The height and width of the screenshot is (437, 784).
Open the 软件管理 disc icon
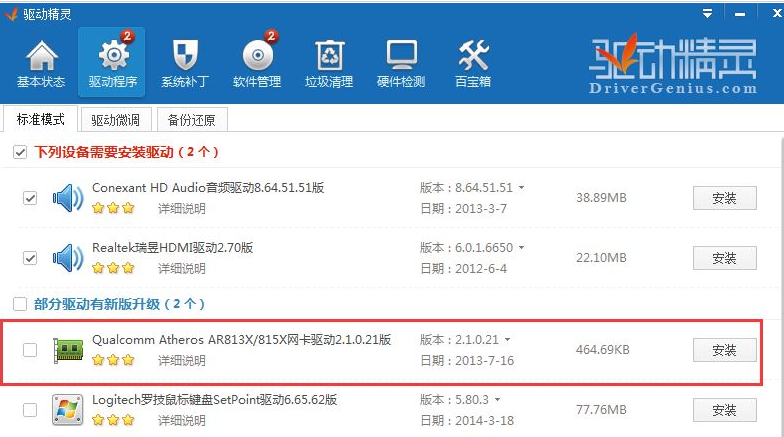click(258, 54)
